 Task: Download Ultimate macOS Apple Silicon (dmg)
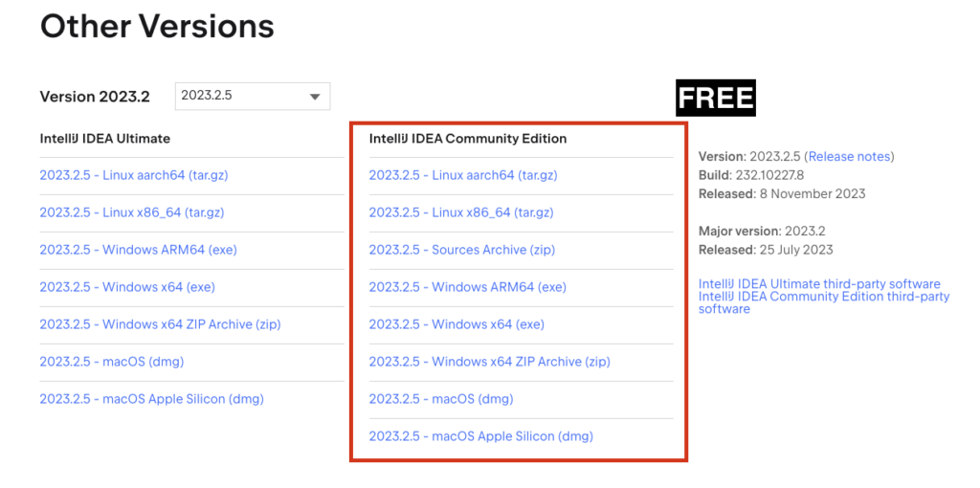[152, 399]
